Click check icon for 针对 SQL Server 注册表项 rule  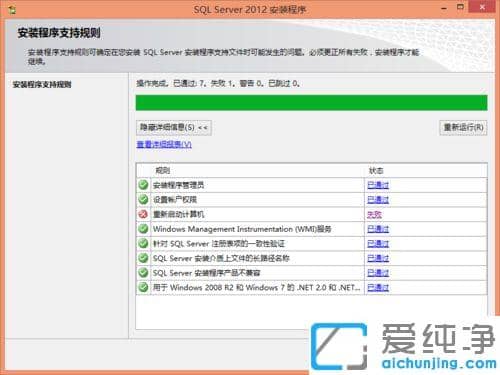tap(143, 243)
